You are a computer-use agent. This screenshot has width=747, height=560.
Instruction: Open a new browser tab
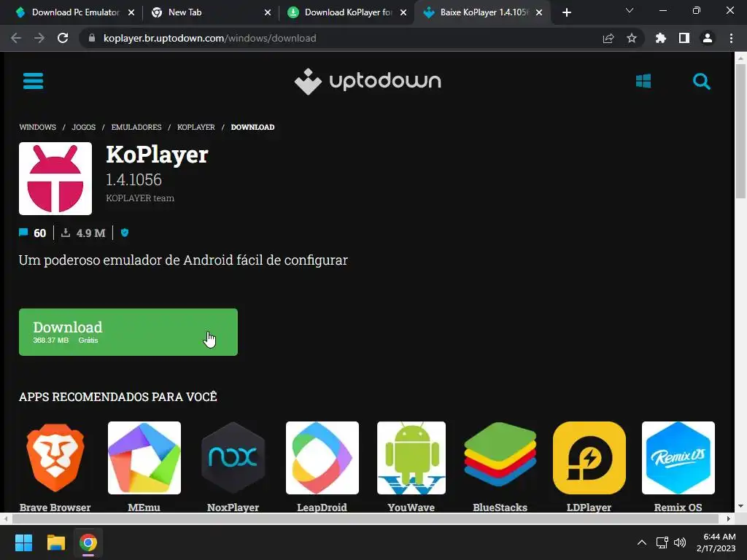(x=566, y=12)
